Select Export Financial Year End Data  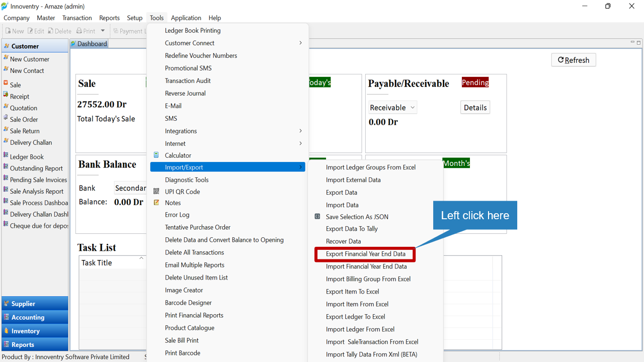365,254
